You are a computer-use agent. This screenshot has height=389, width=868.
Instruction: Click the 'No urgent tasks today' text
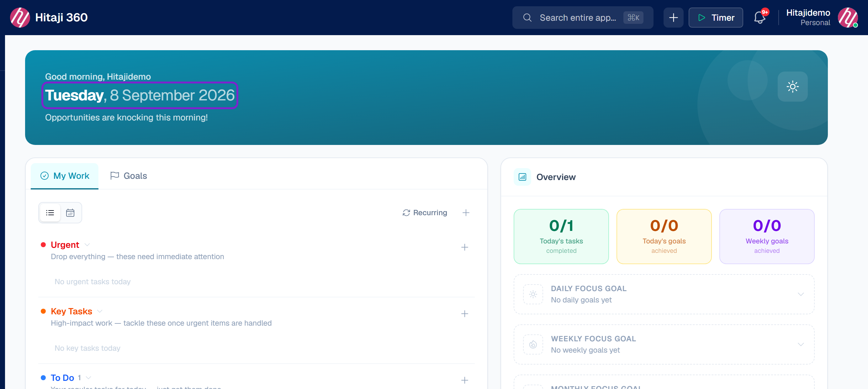point(92,281)
